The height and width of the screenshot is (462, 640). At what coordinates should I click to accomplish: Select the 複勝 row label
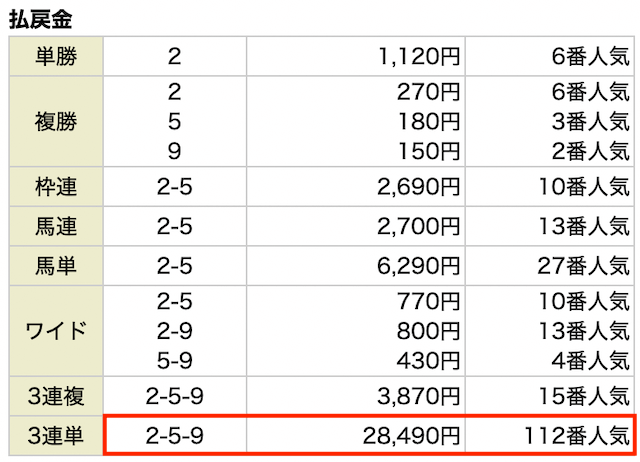56,122
